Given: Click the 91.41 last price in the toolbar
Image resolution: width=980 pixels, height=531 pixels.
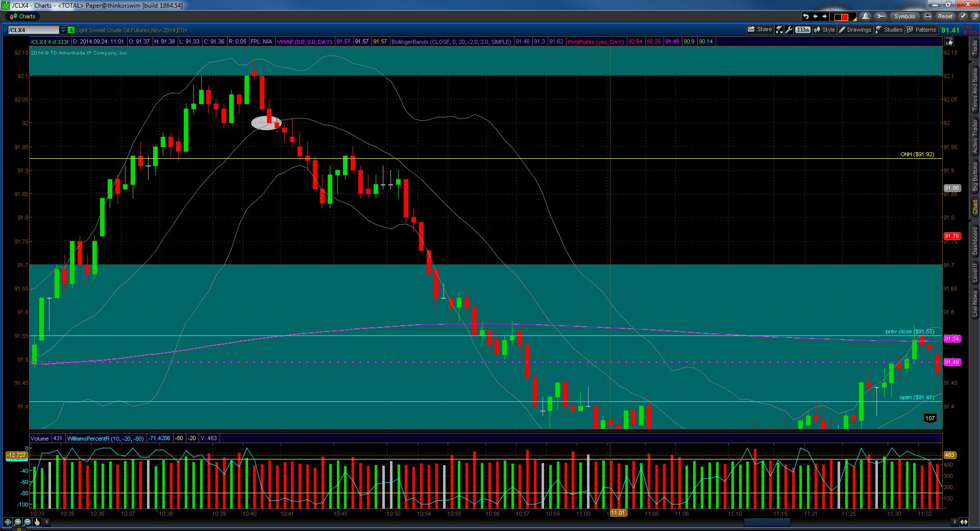Looking at the screenshot, I should [x=950, y=30].
